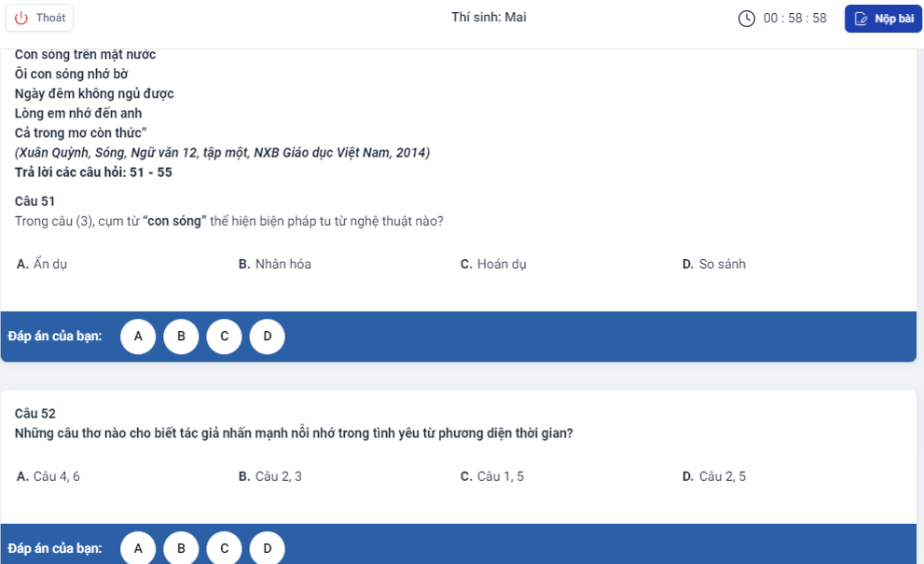Select answer A for Câu 52
924x564 pixels.
tap(138, 548)
